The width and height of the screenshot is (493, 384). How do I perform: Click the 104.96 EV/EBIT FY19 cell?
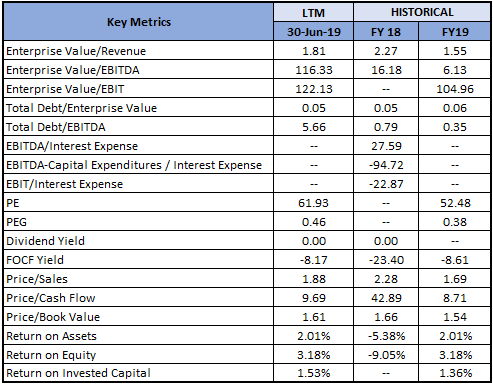coord(455,89)
